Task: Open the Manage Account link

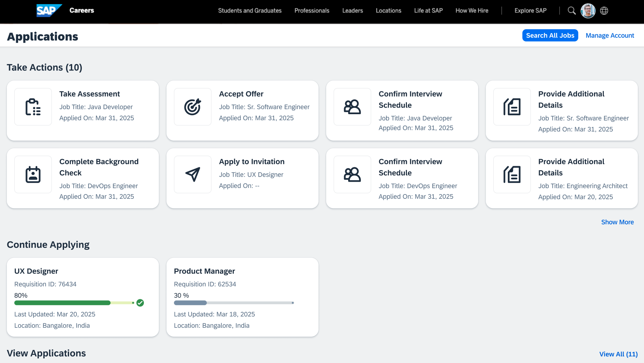Action: tap(609, 36)
